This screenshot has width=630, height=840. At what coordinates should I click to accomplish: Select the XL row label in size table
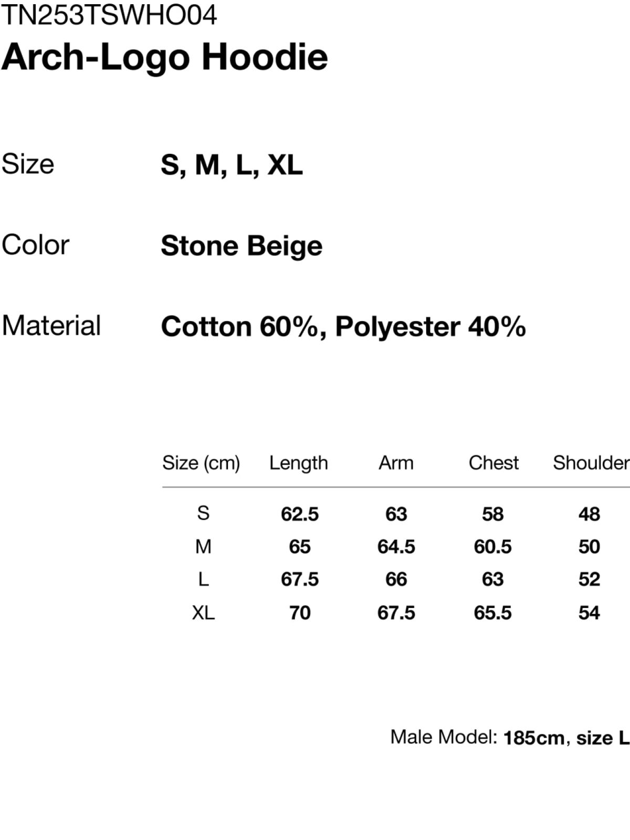[x=203, y=613]
